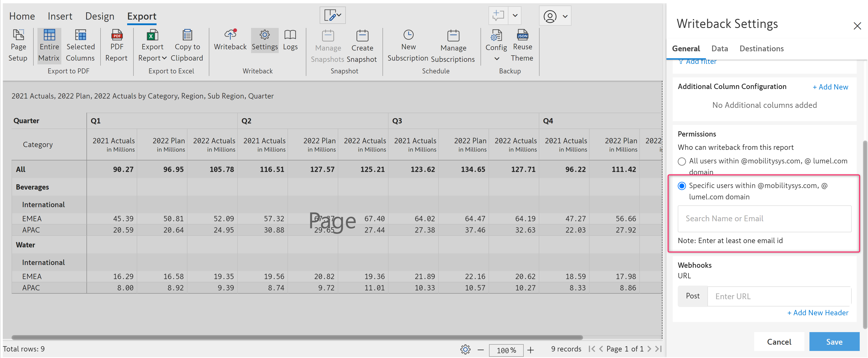
Task: Click New Subscription clock icon
Action: [408, 35]
